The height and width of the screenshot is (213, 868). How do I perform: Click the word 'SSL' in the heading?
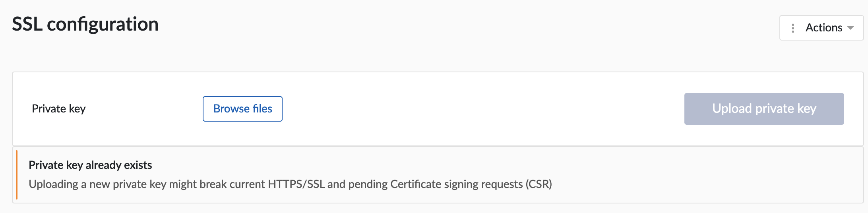pos(27,24)
